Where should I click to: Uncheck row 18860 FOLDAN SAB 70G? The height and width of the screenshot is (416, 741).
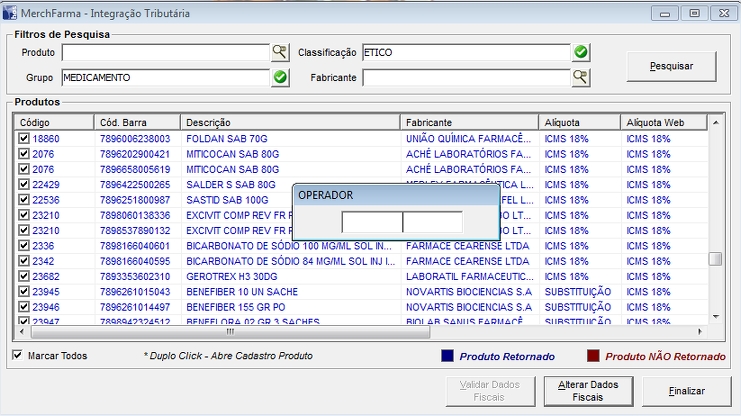(x=24, y=139)
